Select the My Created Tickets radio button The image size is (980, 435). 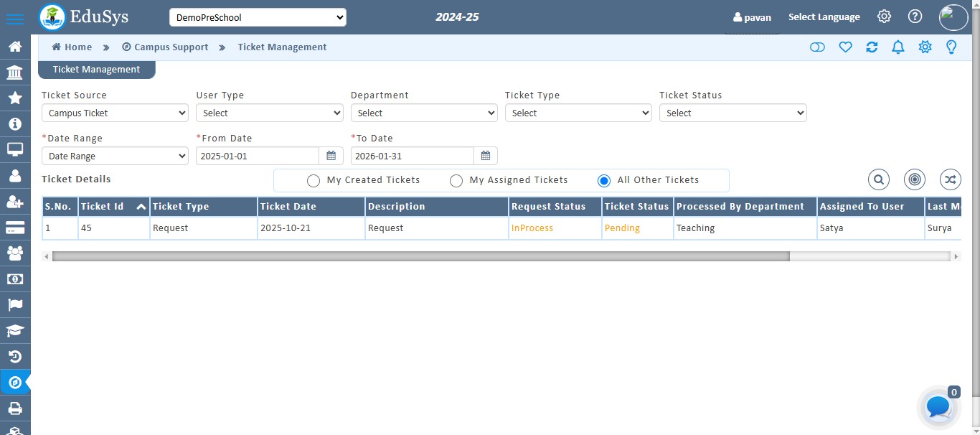[314, 180]
